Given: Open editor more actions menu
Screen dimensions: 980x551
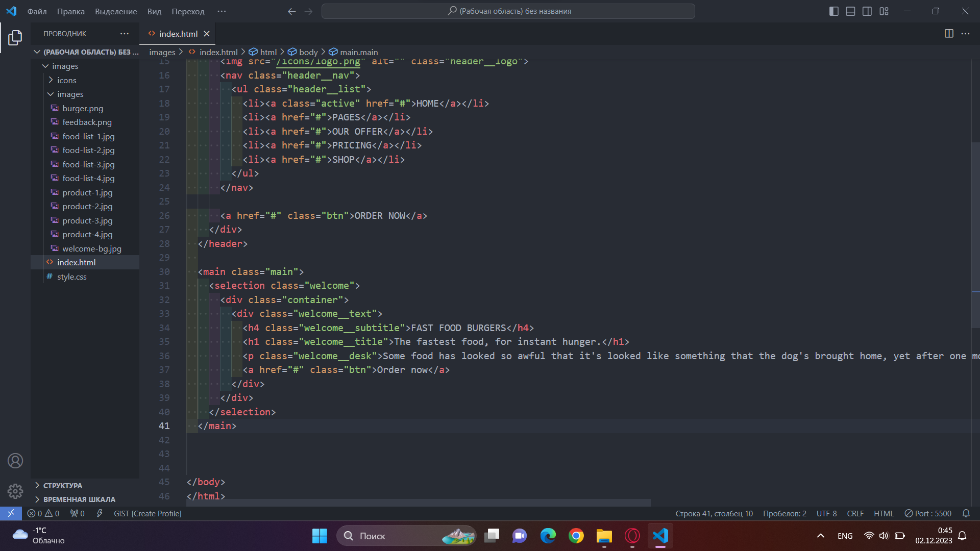Looking at the screenshot, I should coord(965,34).
